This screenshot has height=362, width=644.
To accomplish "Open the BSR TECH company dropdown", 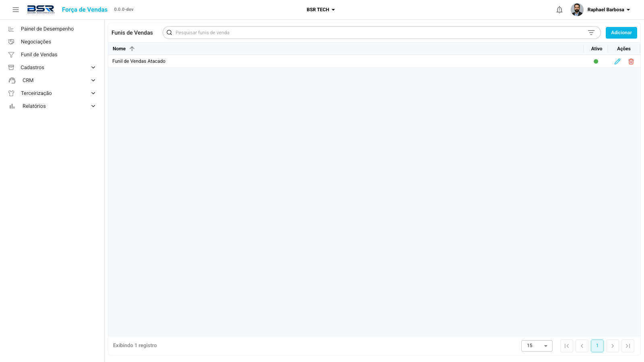I will click(x=321, y=10).
